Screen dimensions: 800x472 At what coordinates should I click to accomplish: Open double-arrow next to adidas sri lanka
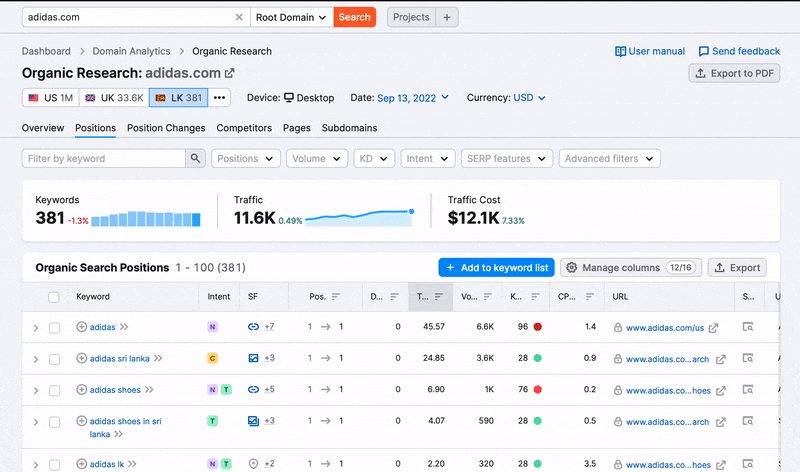click(x=158, y=358)
